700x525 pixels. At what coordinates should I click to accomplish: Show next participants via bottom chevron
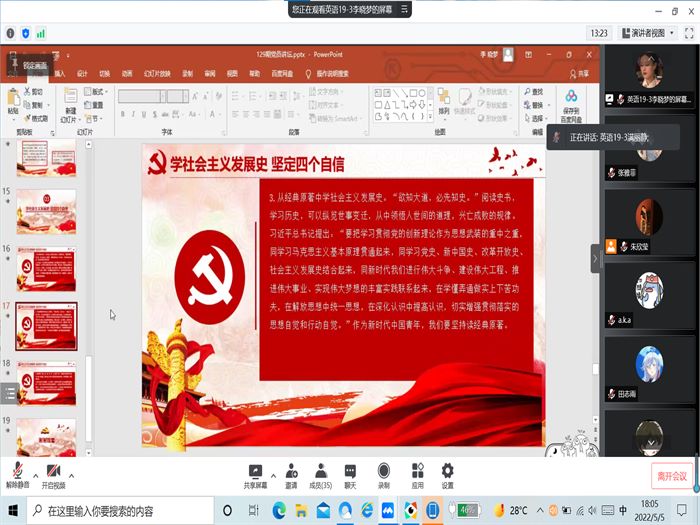[x=651, y=443]
